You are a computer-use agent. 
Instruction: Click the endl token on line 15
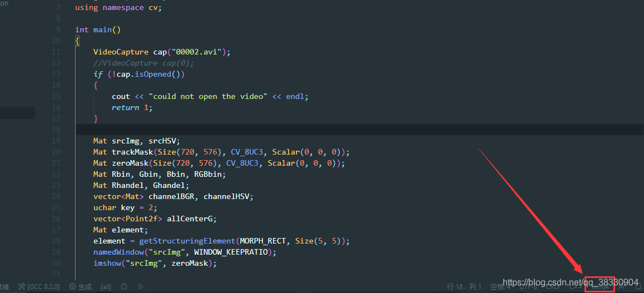point(295,96)
